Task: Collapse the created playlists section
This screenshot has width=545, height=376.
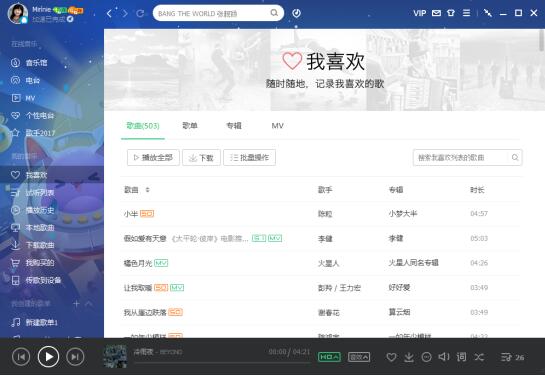Action: pyautogui.click(x=89, y=304)
